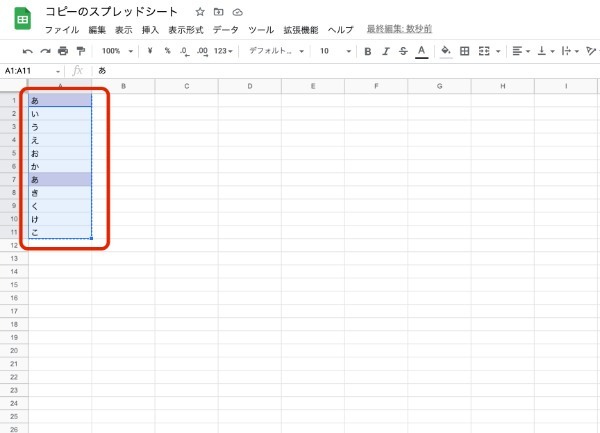Open the 編集 menu

point(97,30)
